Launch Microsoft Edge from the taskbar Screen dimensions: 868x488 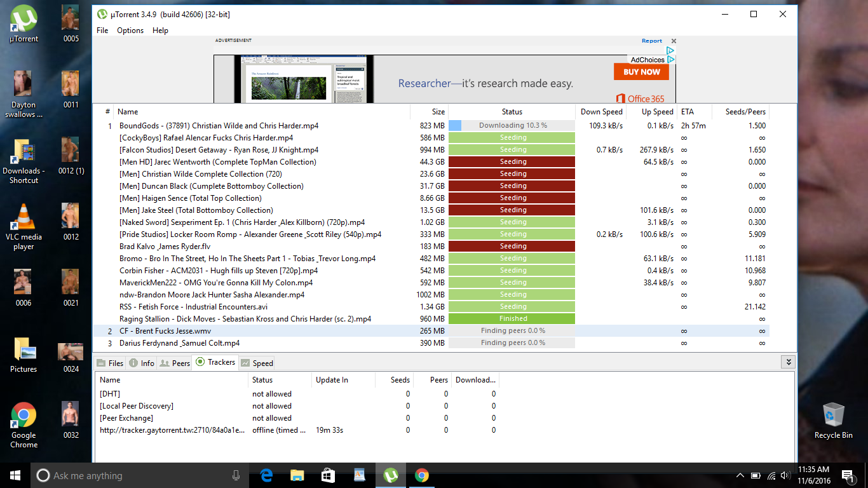click(266, 475)
